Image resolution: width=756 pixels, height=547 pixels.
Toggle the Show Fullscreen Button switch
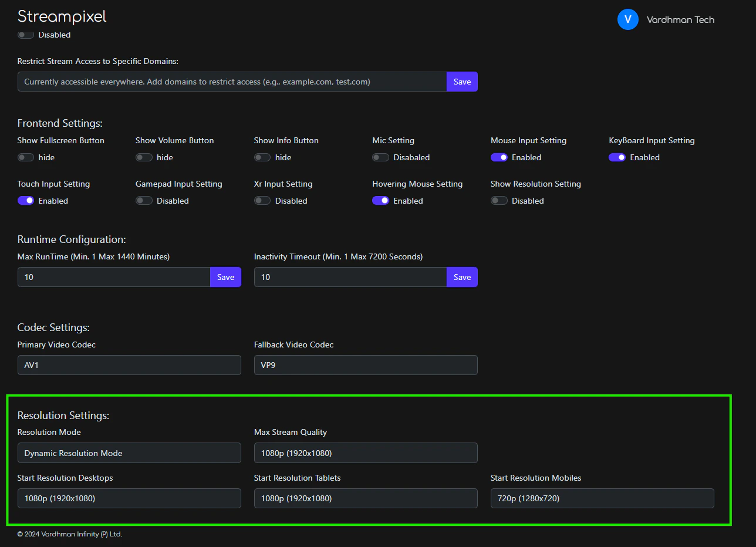26,157
